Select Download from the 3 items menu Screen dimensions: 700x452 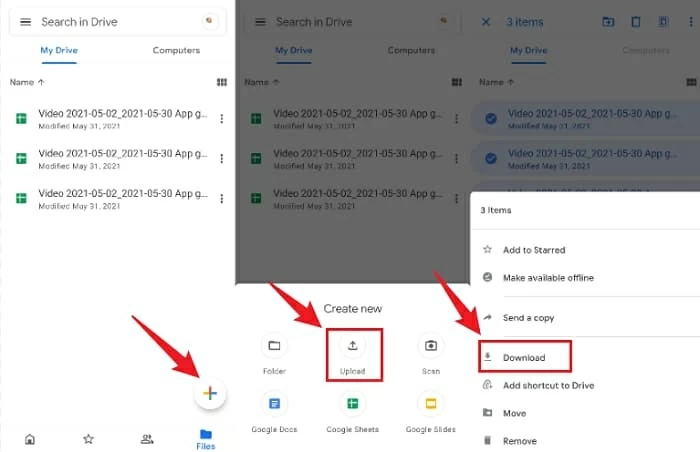coord(525,355)
